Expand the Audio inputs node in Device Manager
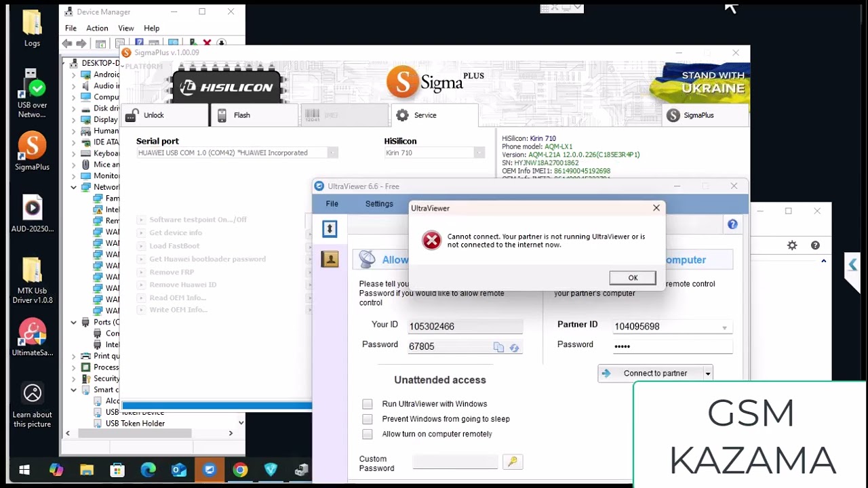 [74, 86]
